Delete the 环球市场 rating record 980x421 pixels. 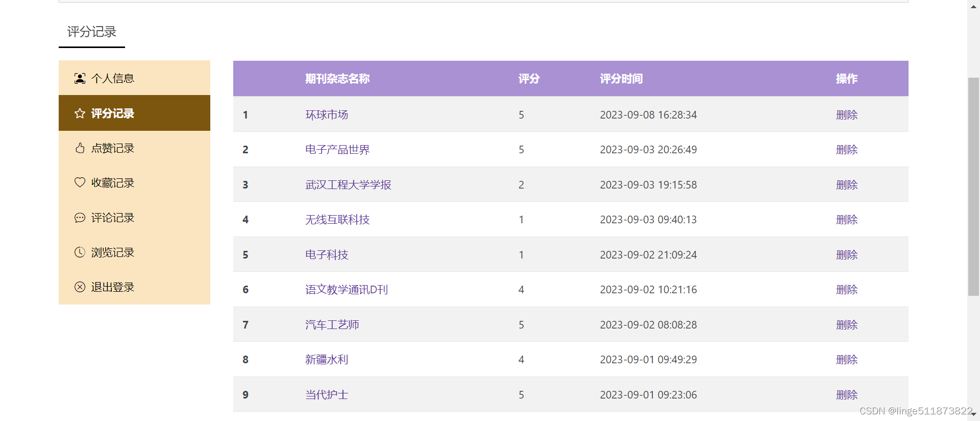[847, 115]
